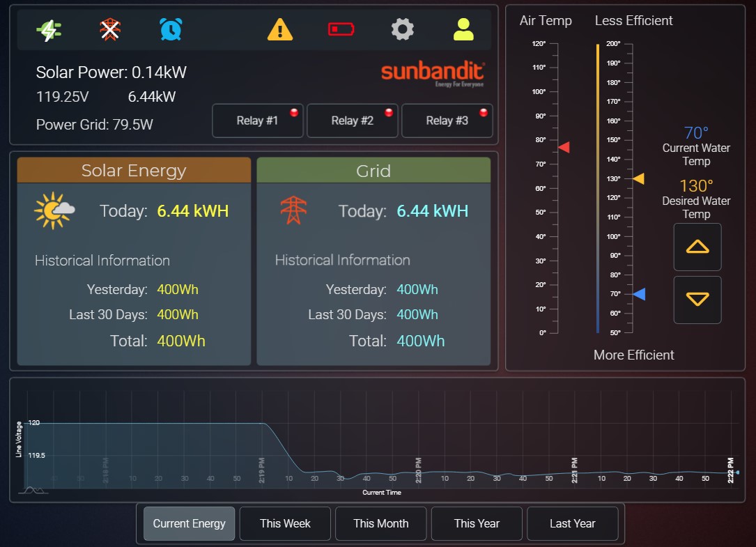Open the yellow warning triangle alerts
756x547 pixels.
click(x=279, y=29)
